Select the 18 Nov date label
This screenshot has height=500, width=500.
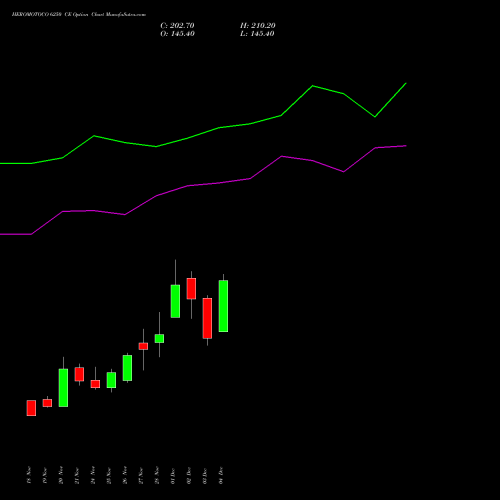(29, 475)
